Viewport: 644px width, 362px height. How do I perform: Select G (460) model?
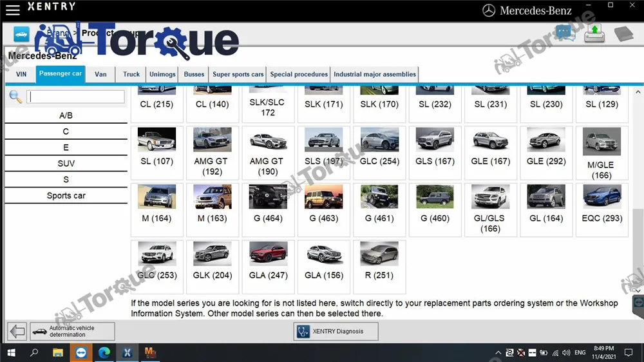click(x=435, y=210)
